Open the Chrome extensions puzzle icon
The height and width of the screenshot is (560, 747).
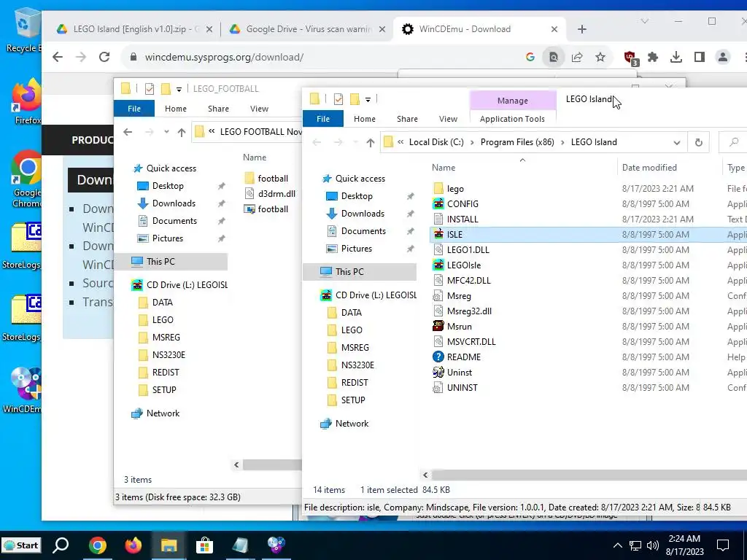pos(653,57)
